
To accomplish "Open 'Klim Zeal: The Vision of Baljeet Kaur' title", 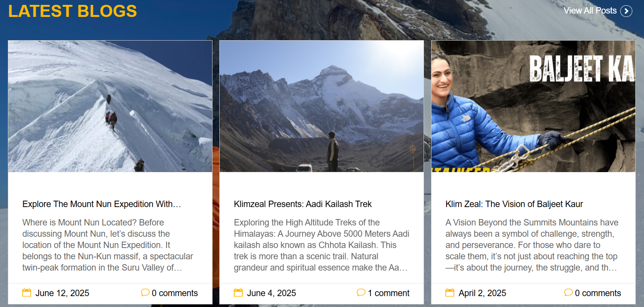I will point(514,204).
